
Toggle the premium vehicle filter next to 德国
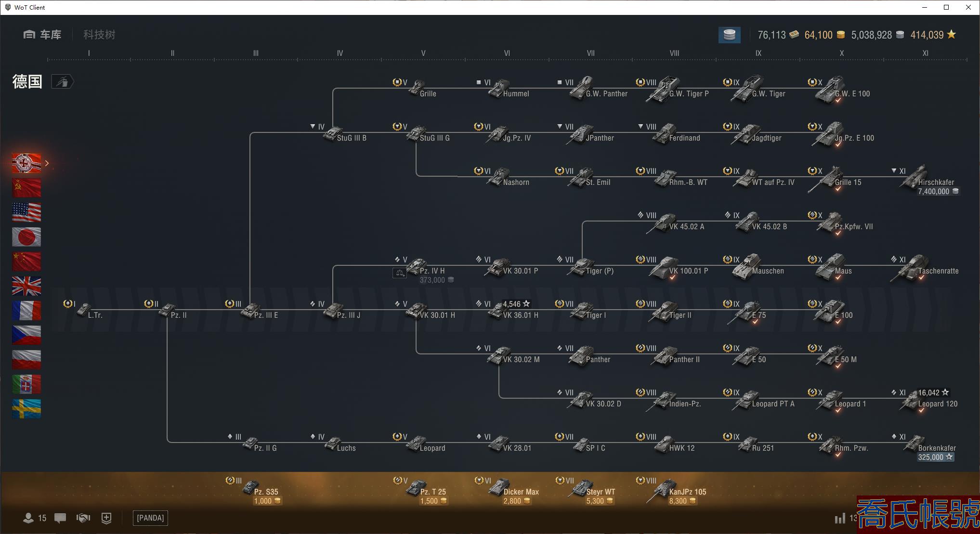[x=62, y=82]
